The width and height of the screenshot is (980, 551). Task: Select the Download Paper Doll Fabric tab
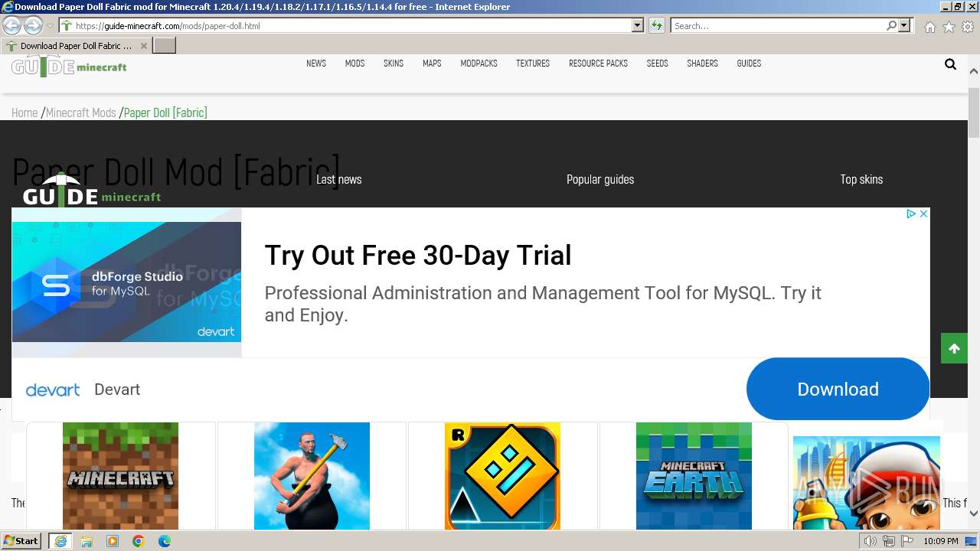(x=77, y=46)
